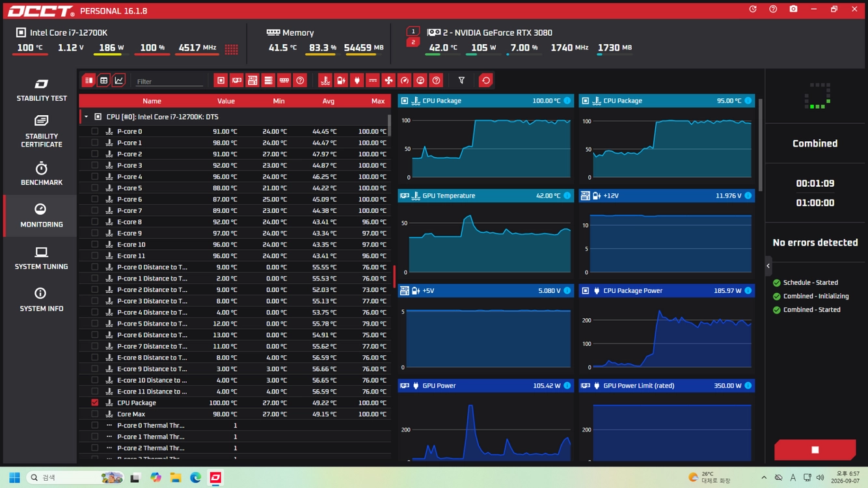Show only temperature sensors via thermometer icon

tap(325, 81)
